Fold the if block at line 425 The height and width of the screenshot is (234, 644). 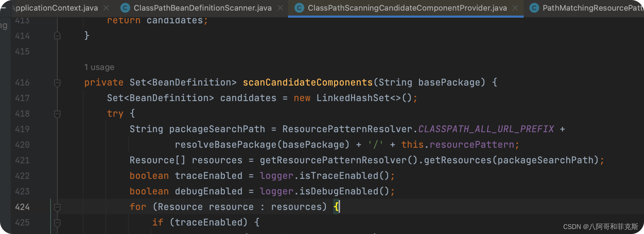[x=57, y=223]
